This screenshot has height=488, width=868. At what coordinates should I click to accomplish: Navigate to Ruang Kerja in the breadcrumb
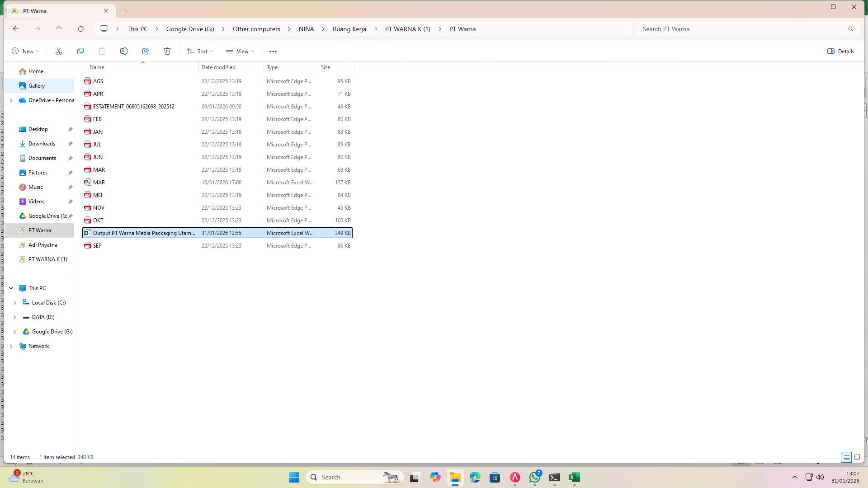(x=349, y=28)
